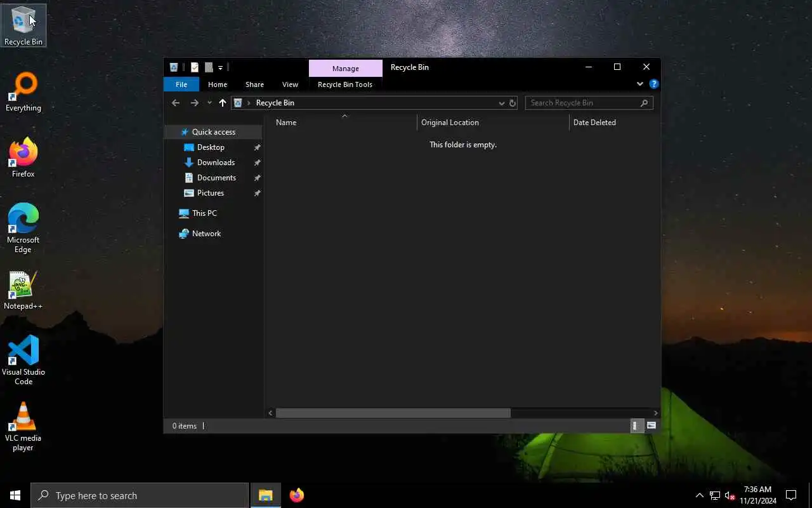The image size is (812, 508).
Task: Unpin Documents from Quick access
Action: point(257,178)
